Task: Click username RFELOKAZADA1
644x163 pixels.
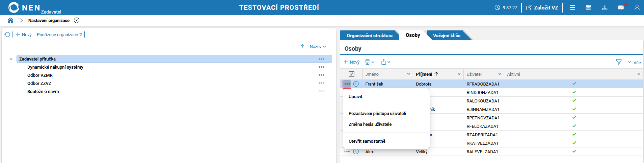Action: (482, 126)
